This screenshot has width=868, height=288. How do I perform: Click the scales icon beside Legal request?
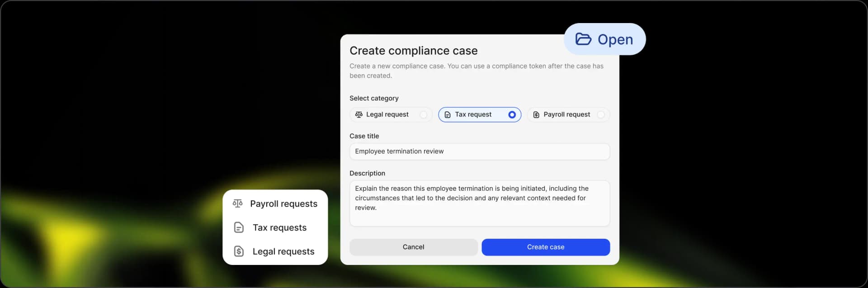coord(359,115)
